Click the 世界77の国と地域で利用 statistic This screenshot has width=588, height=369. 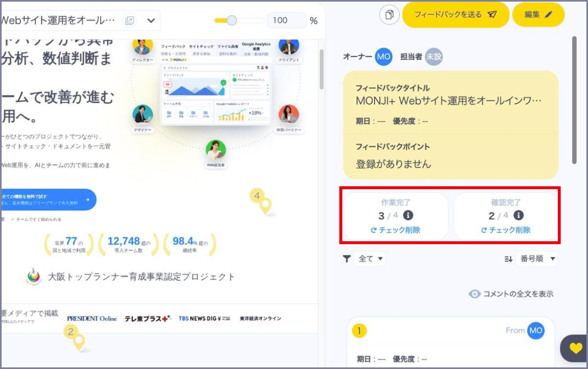(x=69, y=245)
